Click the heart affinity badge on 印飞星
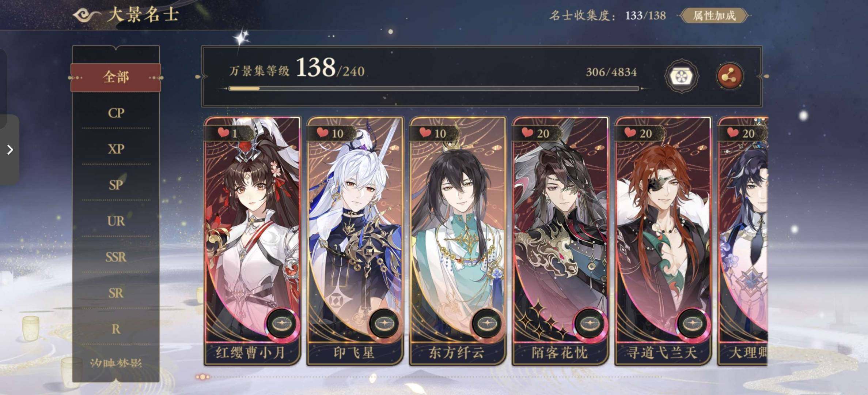 pos(330,133)
